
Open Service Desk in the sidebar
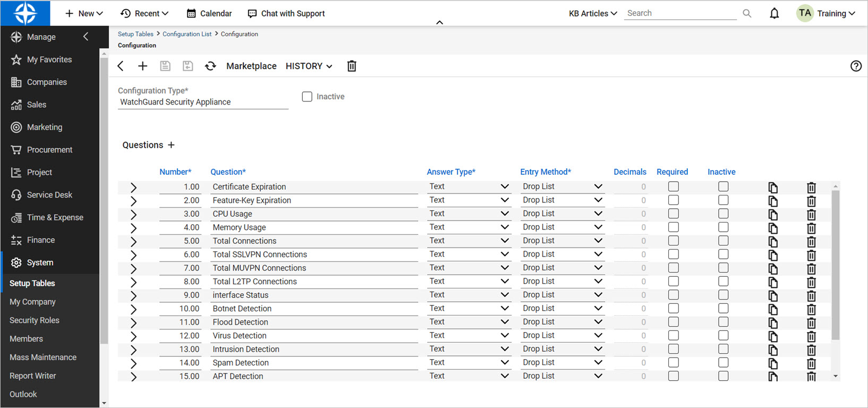tap(49, 195)
